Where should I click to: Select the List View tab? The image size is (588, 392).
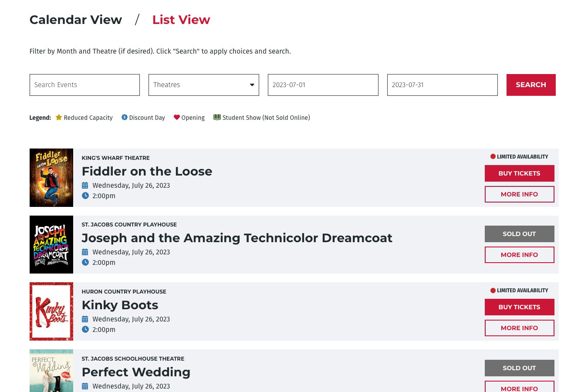coord(181,20)
